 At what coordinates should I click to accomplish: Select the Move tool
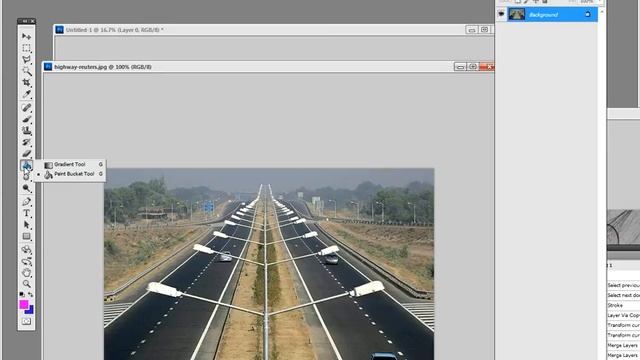27,36
